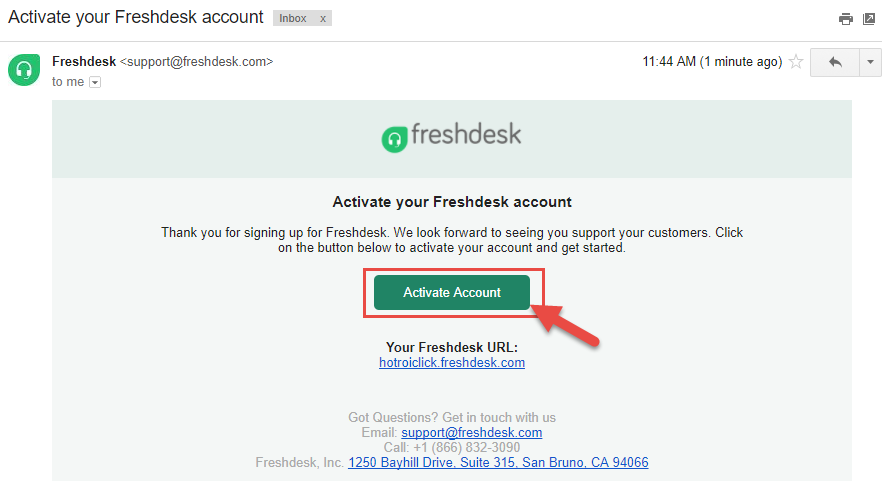
Task: Star this Freshdesk email
Action: point(795,61)
